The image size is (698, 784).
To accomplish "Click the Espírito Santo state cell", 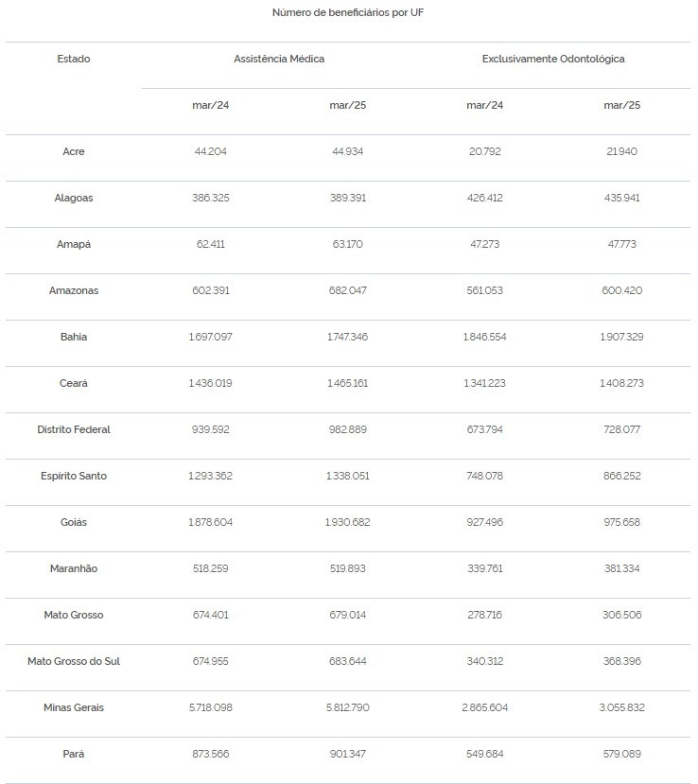I will pos(74,476).
